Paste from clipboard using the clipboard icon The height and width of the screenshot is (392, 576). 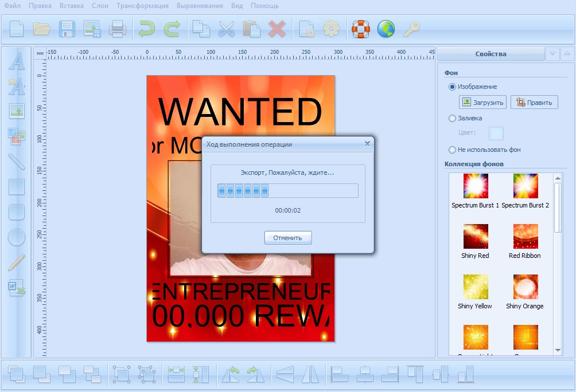[252, 29]
